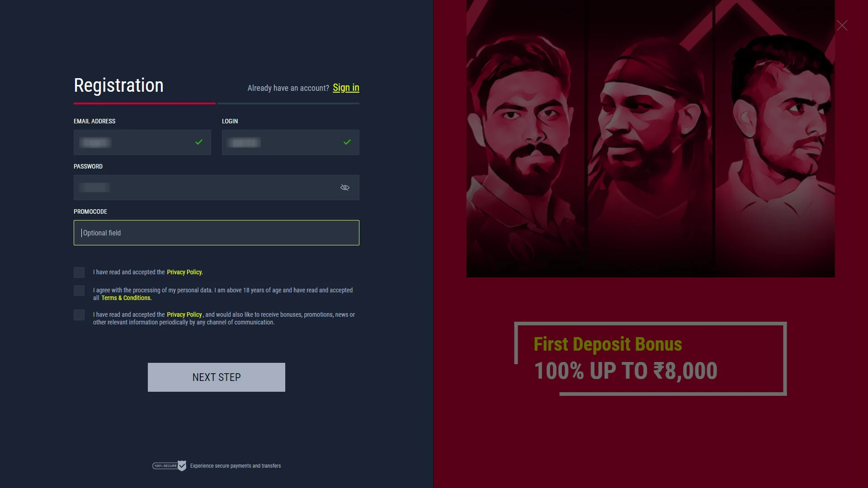Open Terms and Conditions page link

click(x=126, y=298)
